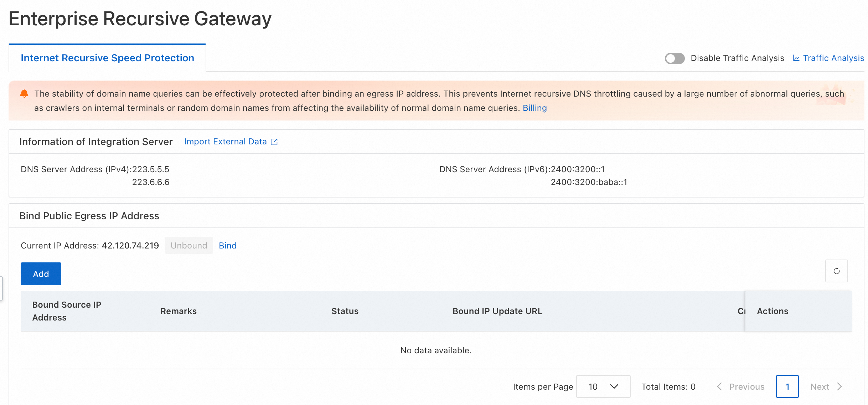This screenshot has height=405, width=868.
Task: Click the dropdown arrow next to 10
Action: (x=614, y=386)
